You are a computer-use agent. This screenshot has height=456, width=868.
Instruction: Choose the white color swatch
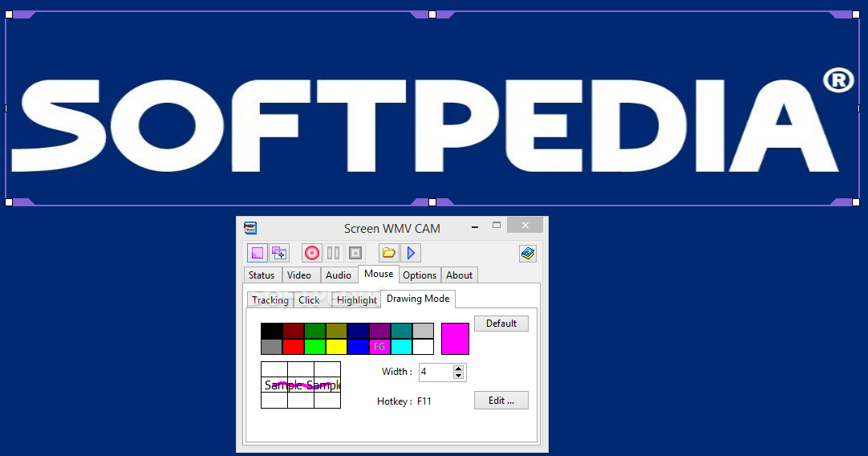coord(423,347)
